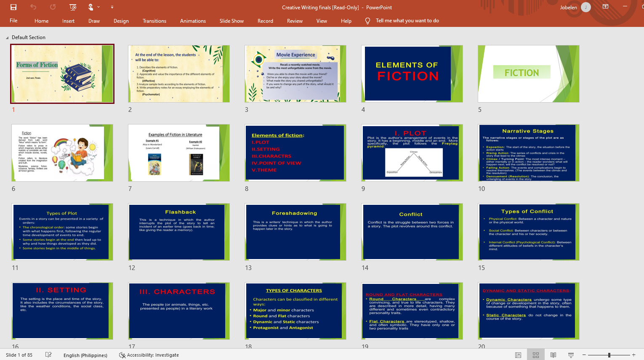
Task: Switch to the Slide Show tab
Action: pyautogui.click(x=232, y=21)
